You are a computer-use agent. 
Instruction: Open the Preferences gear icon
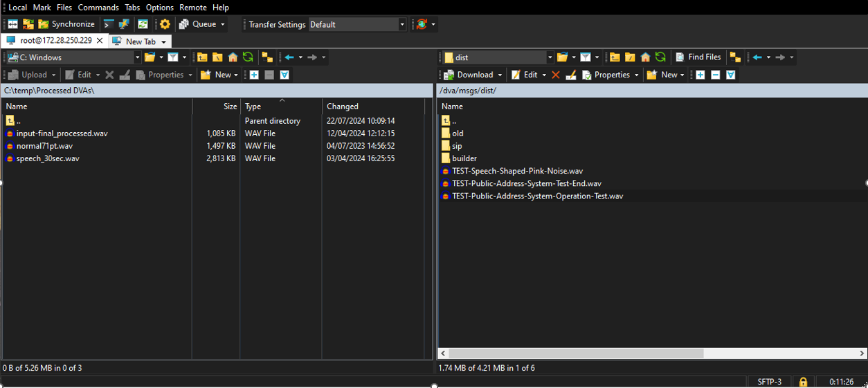[165, 24]
